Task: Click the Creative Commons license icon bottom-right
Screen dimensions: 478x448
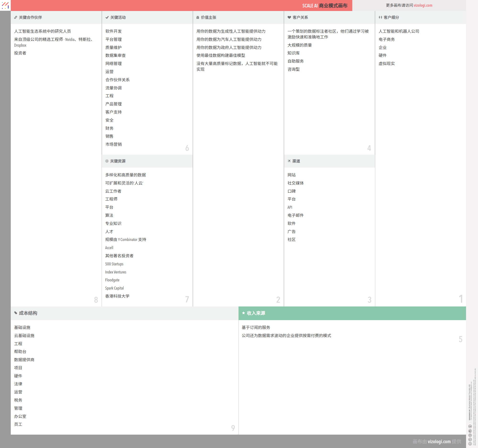Action: [470, 444]
